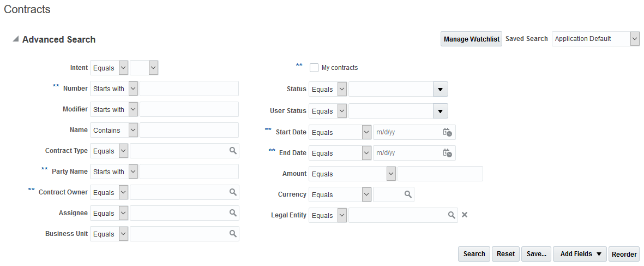Remove the Legal Entity field with X
This screenshot has width=644, height=266.
(465, 215)
